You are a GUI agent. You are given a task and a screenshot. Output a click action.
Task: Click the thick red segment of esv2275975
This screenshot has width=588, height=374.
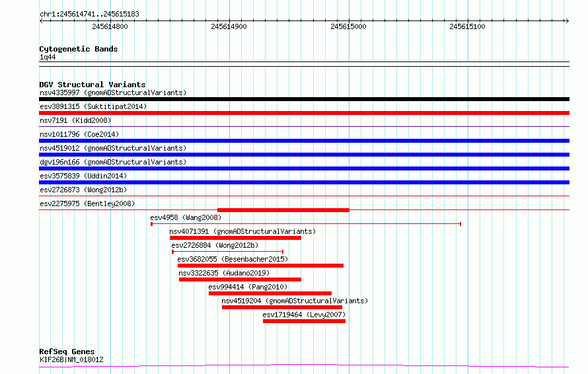pos(283,210)
